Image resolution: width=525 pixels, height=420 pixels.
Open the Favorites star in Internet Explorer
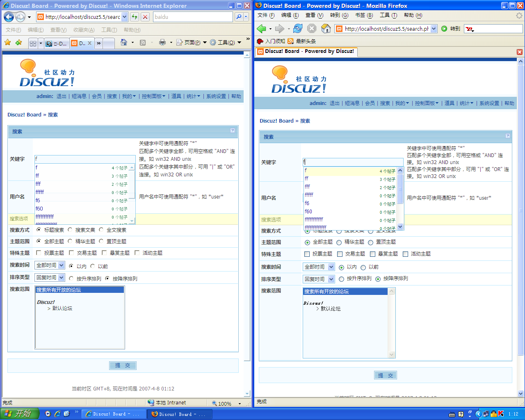point(7,43)
